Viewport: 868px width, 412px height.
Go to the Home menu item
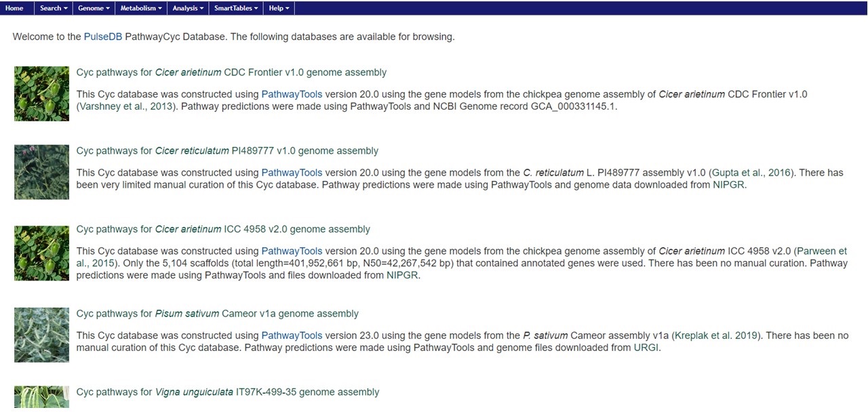tap(14, 8)
